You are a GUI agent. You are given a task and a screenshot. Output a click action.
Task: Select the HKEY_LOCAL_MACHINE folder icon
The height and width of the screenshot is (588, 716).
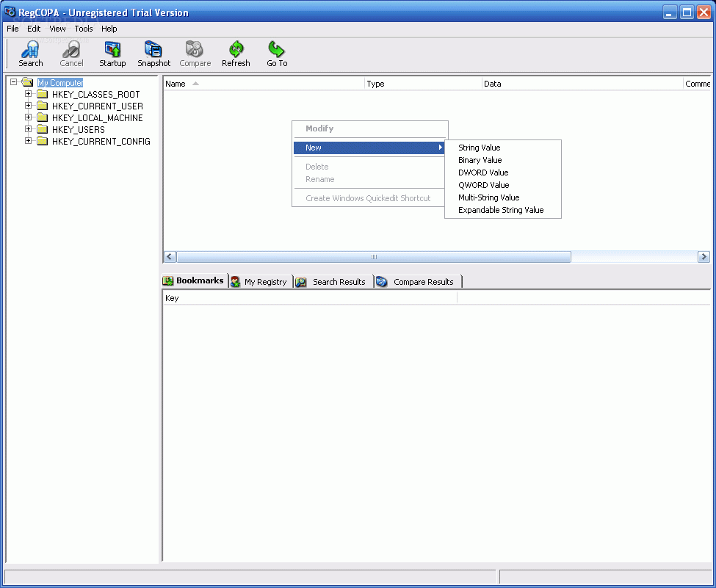[43, 117]
